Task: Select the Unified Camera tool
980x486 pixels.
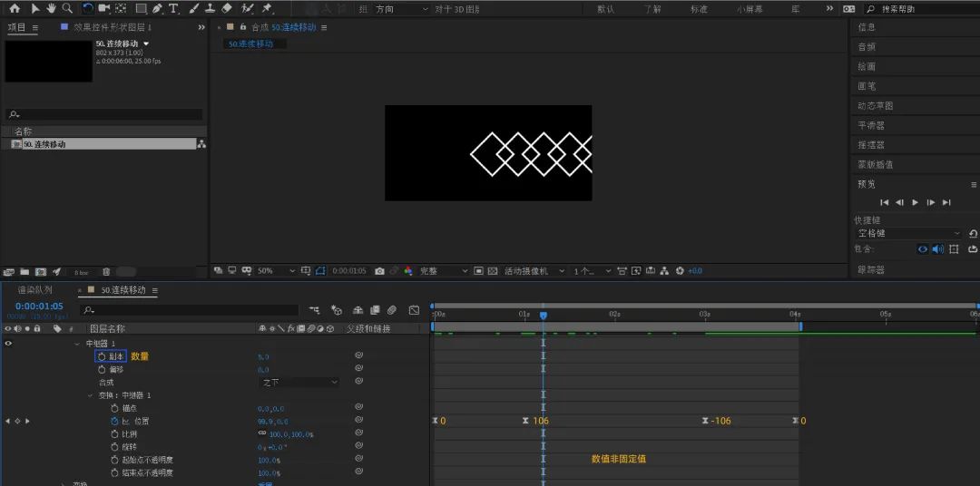Action: (103, 9)
